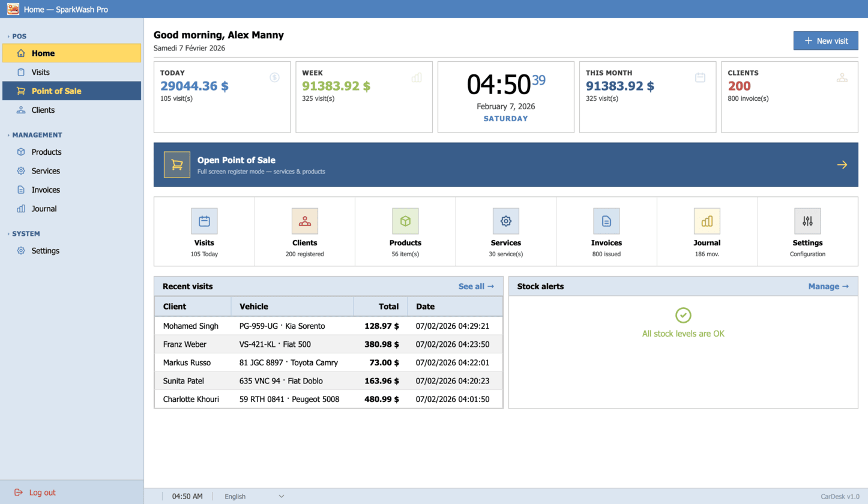
Task: Select Invoices in the sidebar menu
Action: click(46, 190)
